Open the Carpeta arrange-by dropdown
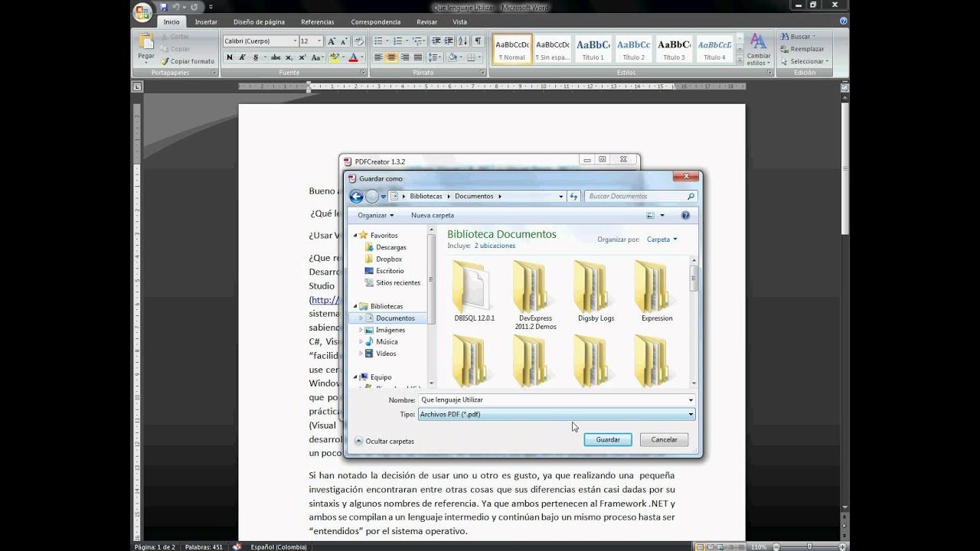The height and width of the screenshot is (551, 980). (661, 240)
